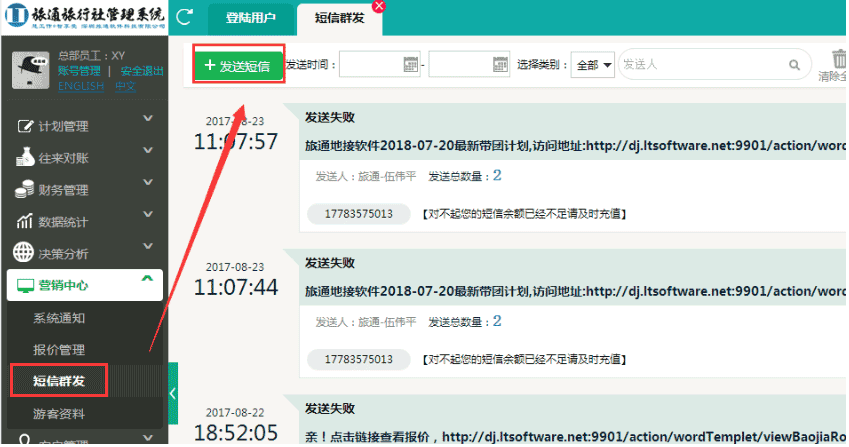
Task: Click total count 2 in 11:07:44 record
Action: click(x=497, y=321)
